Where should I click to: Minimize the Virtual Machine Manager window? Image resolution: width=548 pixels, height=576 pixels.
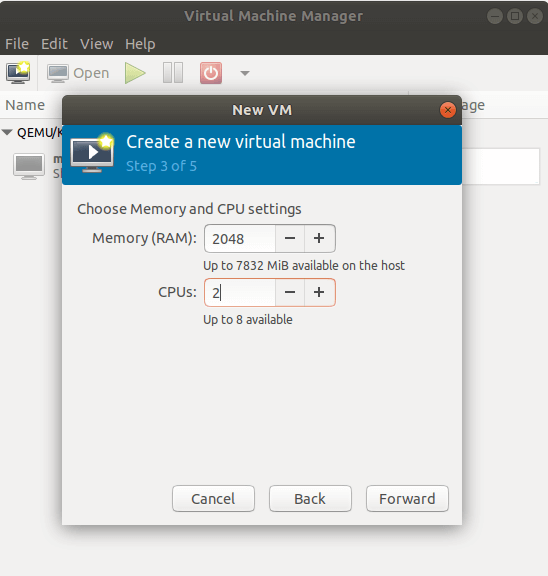495,16
